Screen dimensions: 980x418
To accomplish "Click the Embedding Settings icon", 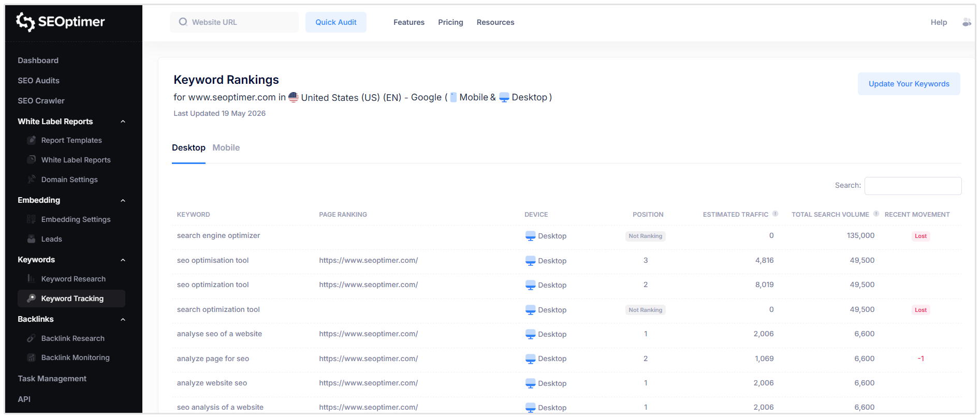I will [x=32, y=219].
